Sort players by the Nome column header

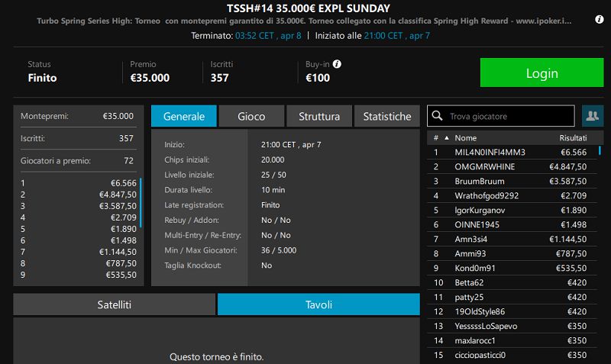click(x=465, y=138)
